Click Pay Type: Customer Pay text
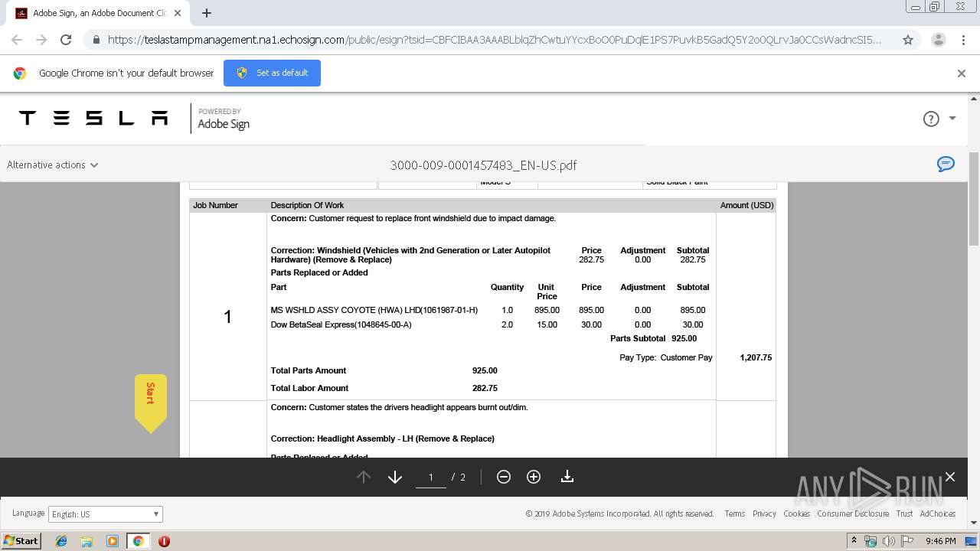 pos(666,357)
